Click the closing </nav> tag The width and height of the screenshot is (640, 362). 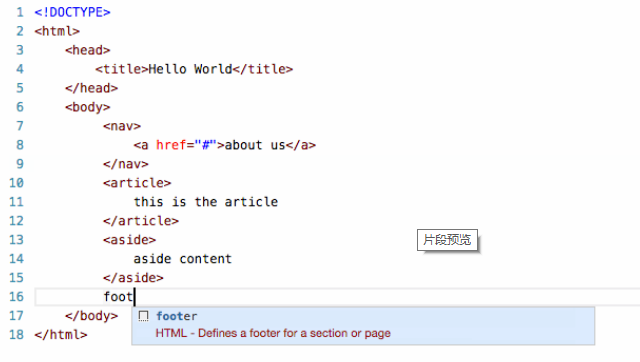click(126, 164)
